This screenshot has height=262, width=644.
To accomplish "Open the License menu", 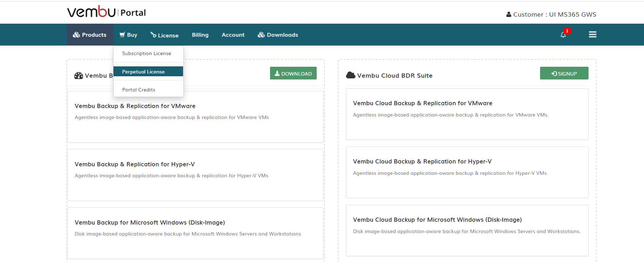I will 164,35.
